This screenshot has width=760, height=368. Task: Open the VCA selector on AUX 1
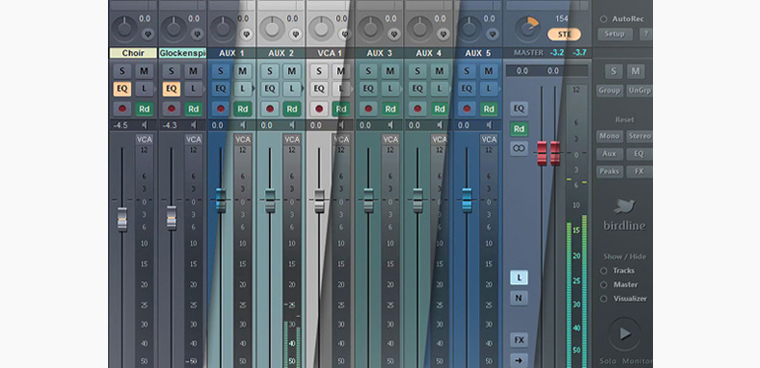(242, 140)
